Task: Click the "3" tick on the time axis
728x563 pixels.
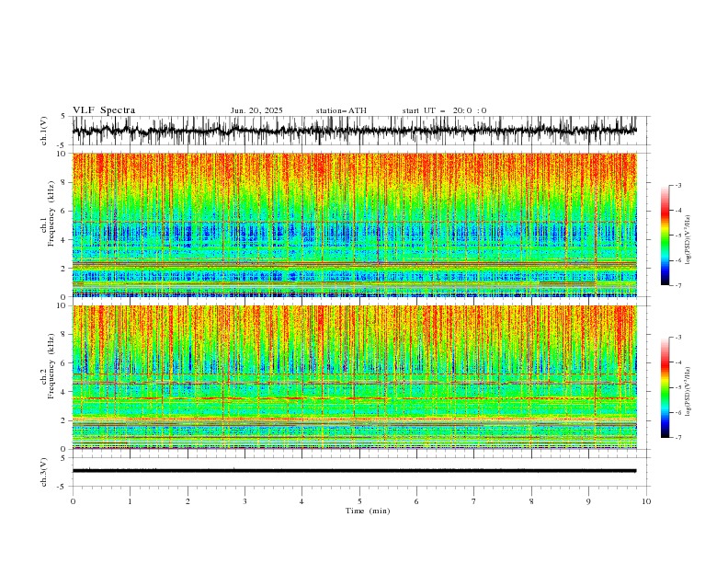Action: click(x=245, y=501)
